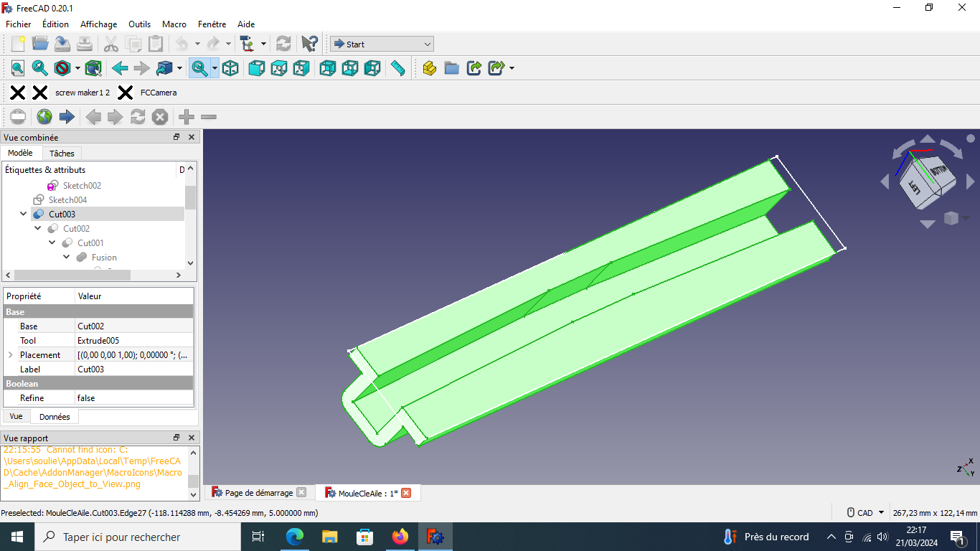Switch to the Vue property tab
Viewport: 980px width, 551px height.
pyautogui.click(x=16, y=416)
